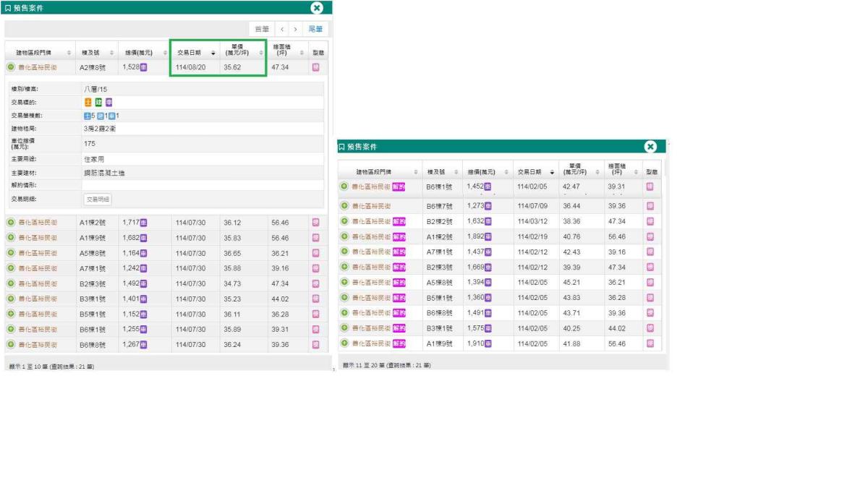Click the purple 車 parking icon beside 1,717
The width and height of the screenshot is (868, 488).
[143, 223]
